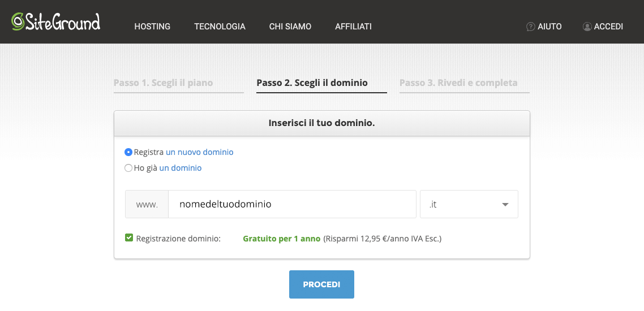Open the SiteGround logo homepage
Screen dimensions: 644x311
click(x=56, y=21)
